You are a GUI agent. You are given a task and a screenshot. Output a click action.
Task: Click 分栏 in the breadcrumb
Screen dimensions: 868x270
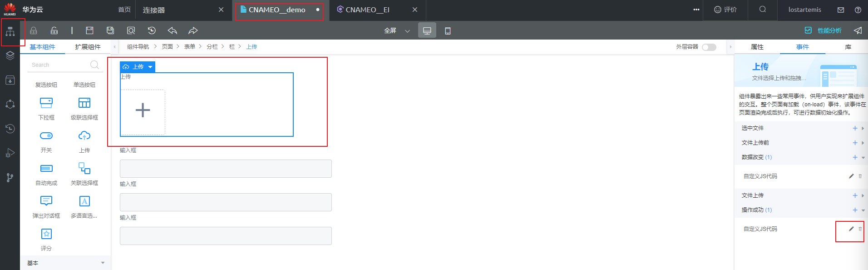212,46
